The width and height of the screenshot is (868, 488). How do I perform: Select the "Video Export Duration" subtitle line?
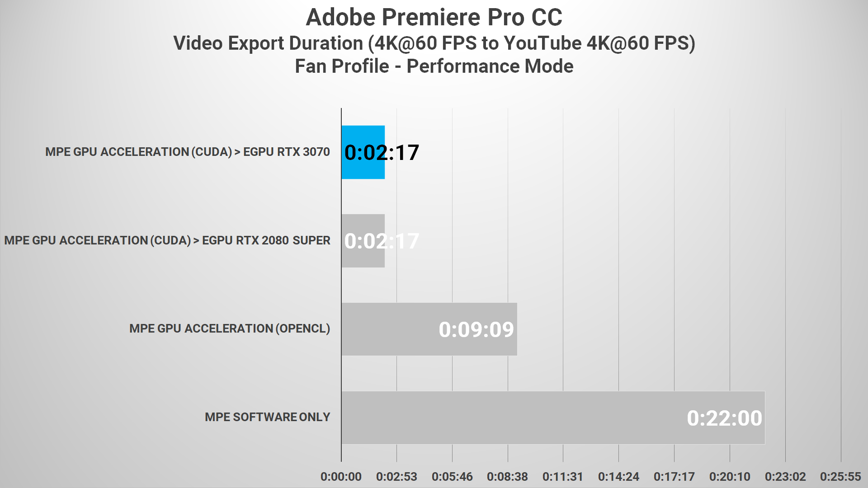click(x=434, y=43)
